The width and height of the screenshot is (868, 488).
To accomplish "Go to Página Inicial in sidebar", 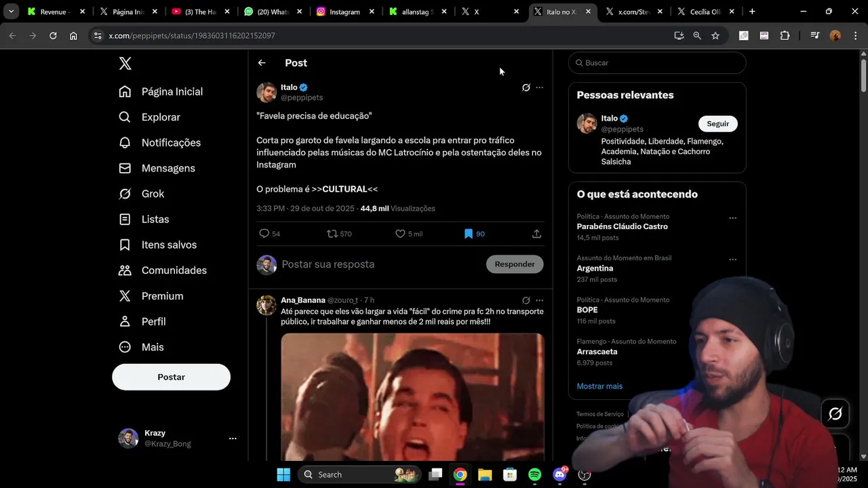I will pyautogui.click(x=161, y=91).
